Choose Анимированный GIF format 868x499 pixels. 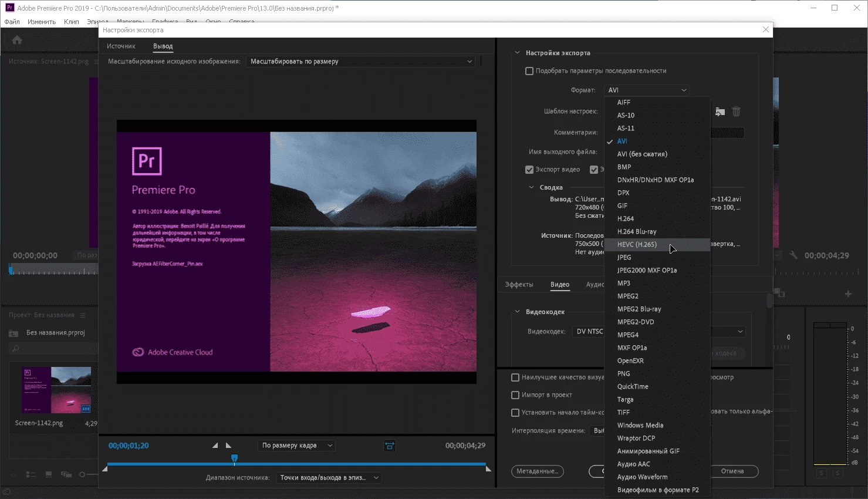pos(657,451)
